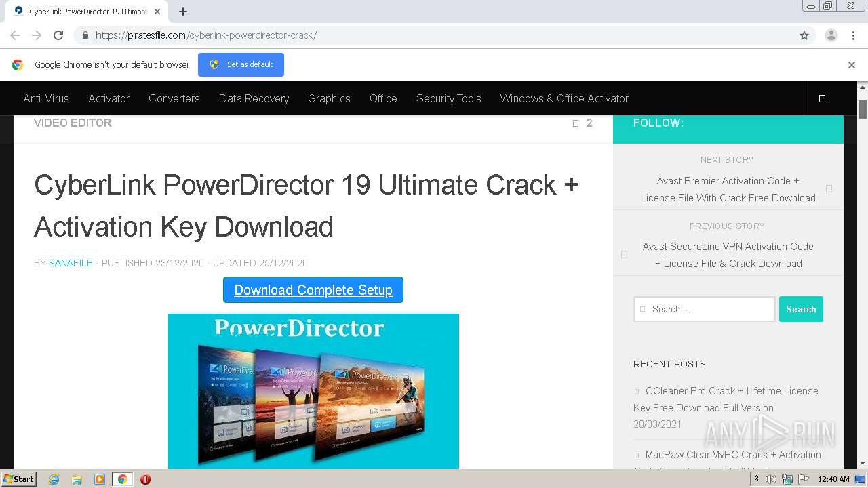Open the Activator category
This screenshot has height=488, width=868.
tap(108, 98)
